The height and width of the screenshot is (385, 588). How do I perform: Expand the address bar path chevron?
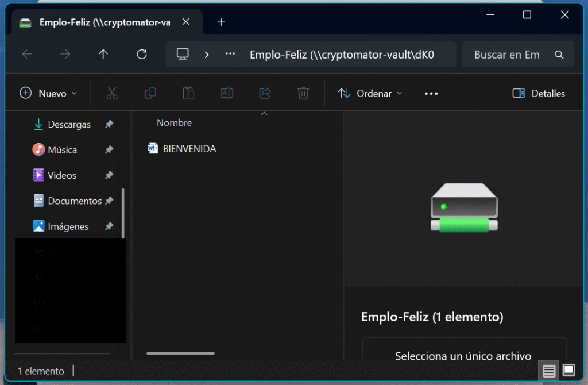207,55
